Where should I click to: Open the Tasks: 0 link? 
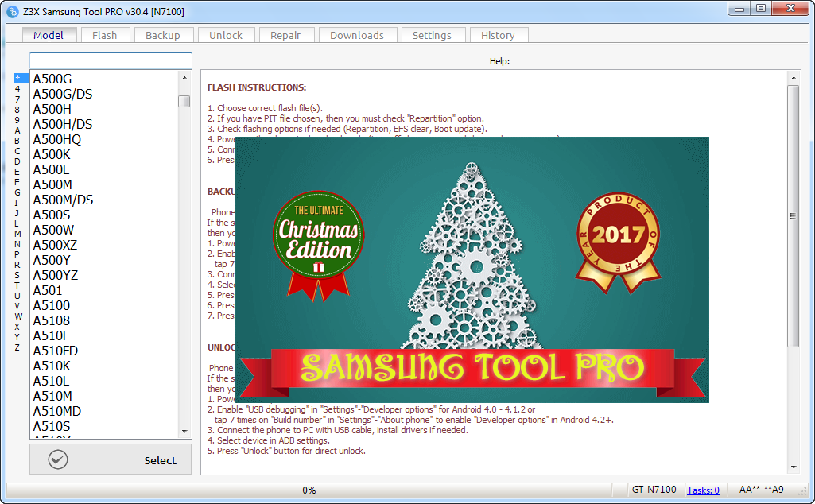click(703, 490)
